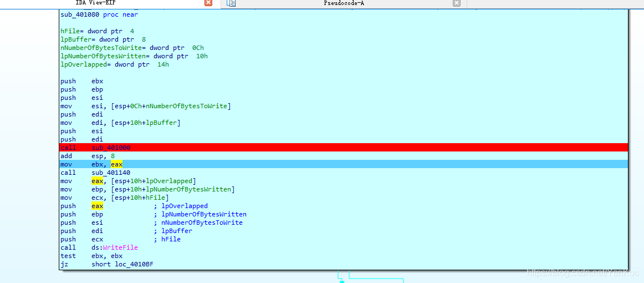Open the Pseudocode-A tab
This screenshot has width=644, height=283.
point(344,3)
